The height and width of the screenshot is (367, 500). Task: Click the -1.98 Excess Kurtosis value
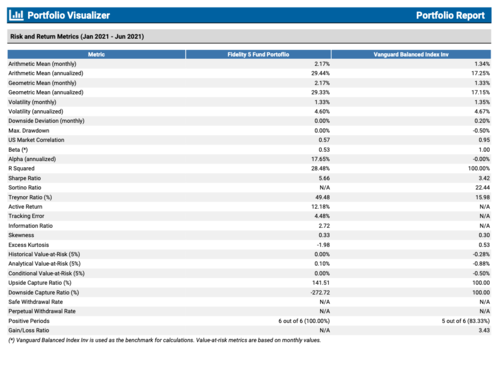(323, 245)
